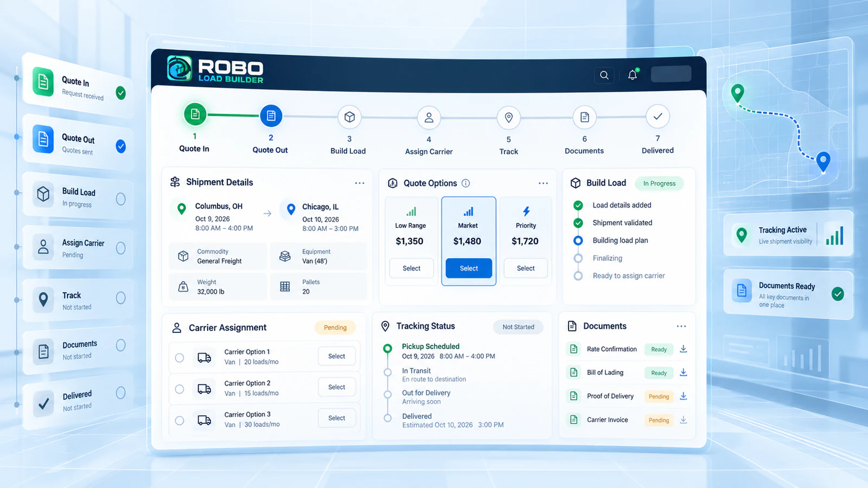Click the Building load plan progress marker
This screenshot has height=488, width=868.
[578, 240]
